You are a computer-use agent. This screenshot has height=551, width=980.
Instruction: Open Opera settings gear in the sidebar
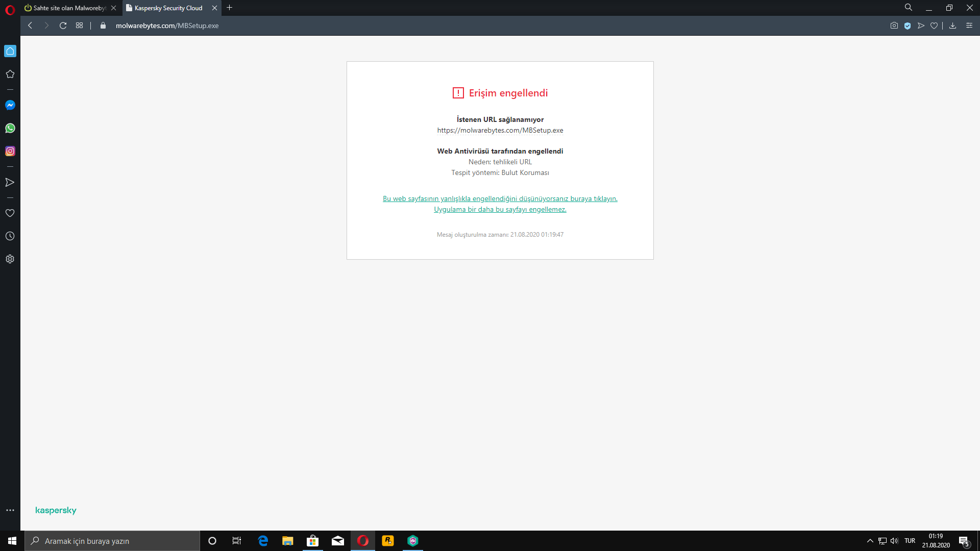click(10, 259)
